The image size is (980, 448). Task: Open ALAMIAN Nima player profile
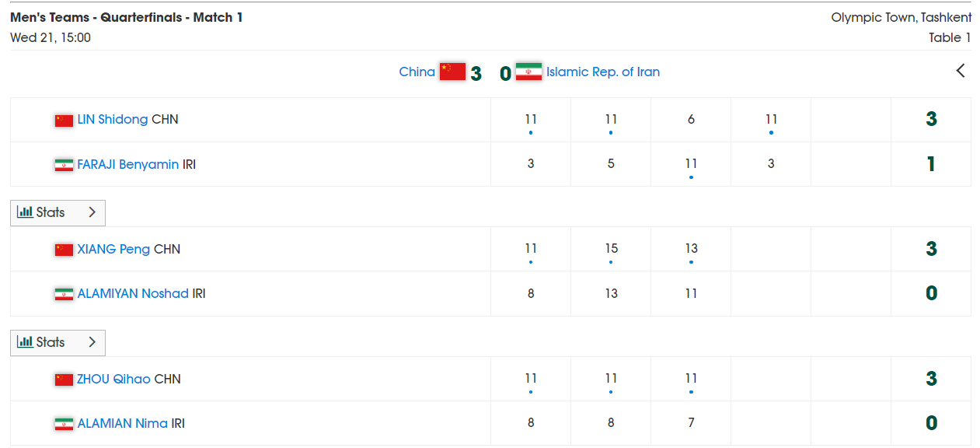[x=123, y=423]
